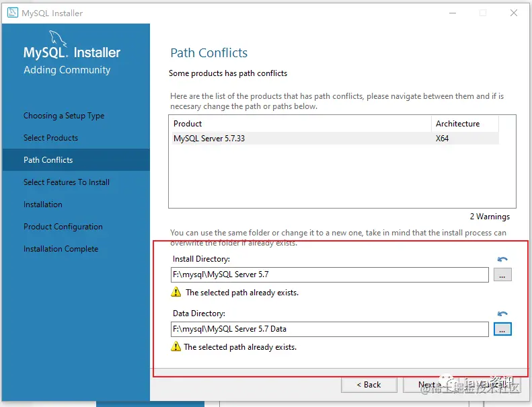Open the Choosing a Setup Type step

click(x=64, y=116)
